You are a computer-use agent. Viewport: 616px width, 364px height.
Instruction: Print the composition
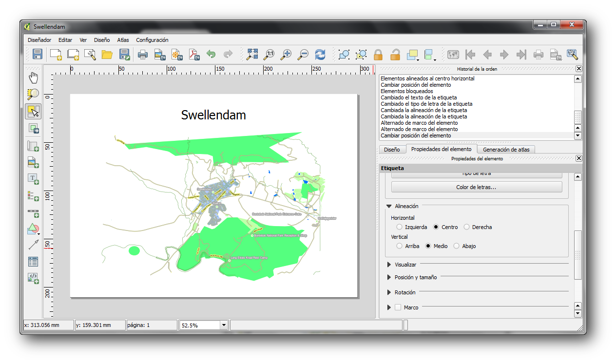coord(143,55)
